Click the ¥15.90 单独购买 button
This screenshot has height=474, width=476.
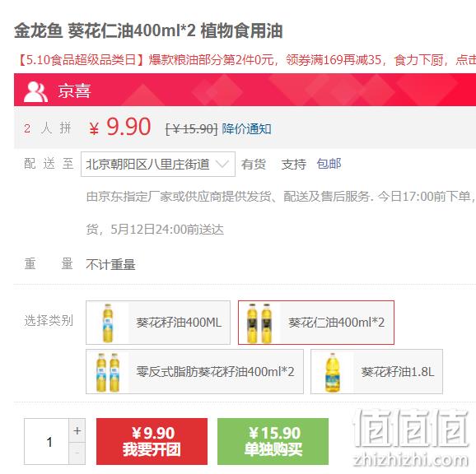273,442
